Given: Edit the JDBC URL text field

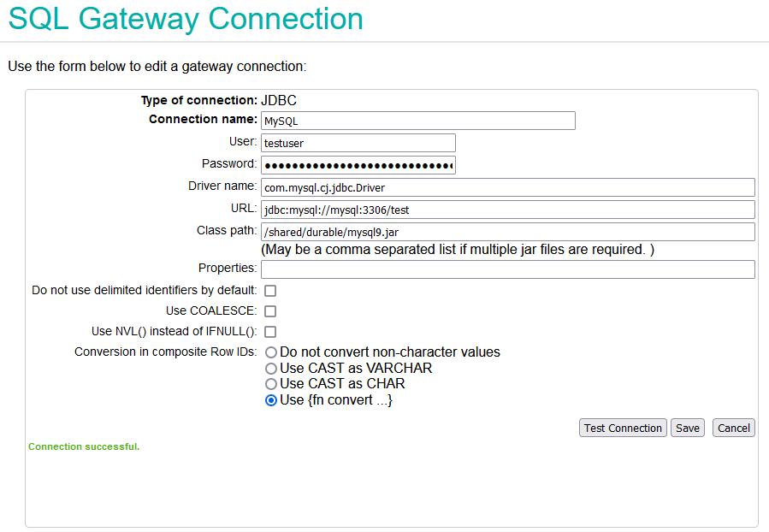Looking at the screenshot, I should (507, 210).
